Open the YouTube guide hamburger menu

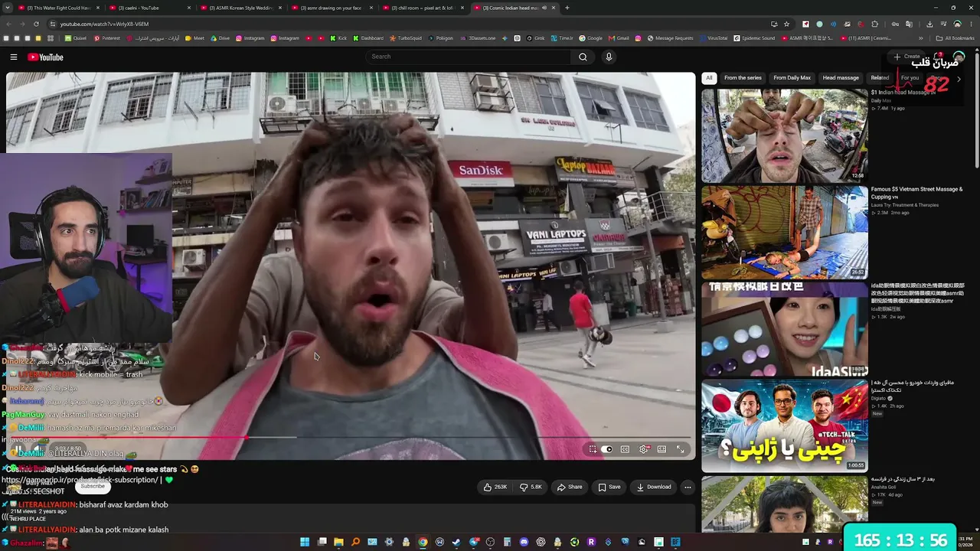pos(13,57)
